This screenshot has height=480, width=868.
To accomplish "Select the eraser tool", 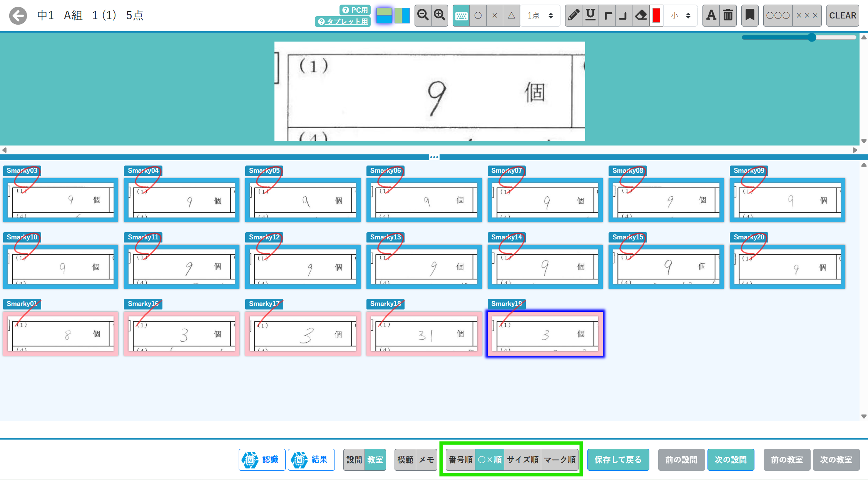I will click(x=641, y=15).
